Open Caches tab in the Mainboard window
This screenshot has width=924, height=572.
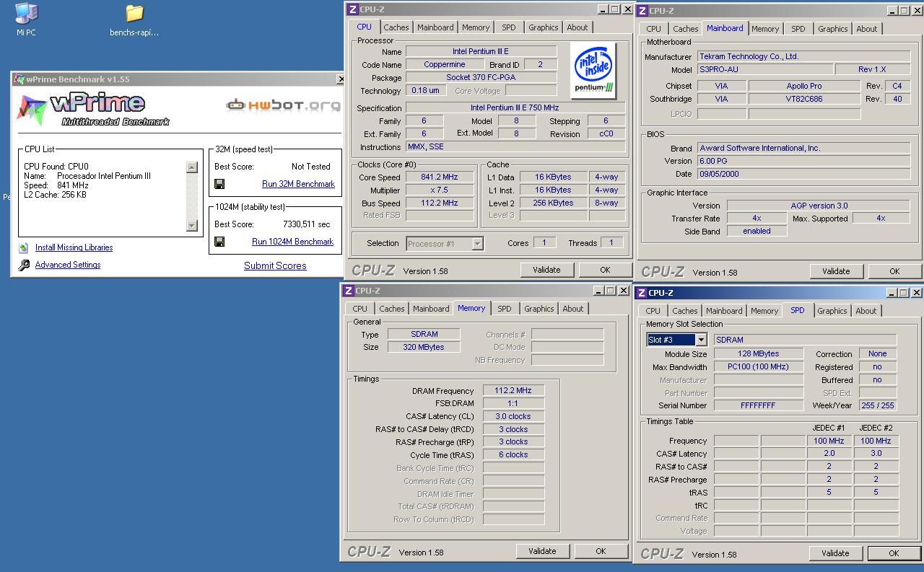[685, 29]
